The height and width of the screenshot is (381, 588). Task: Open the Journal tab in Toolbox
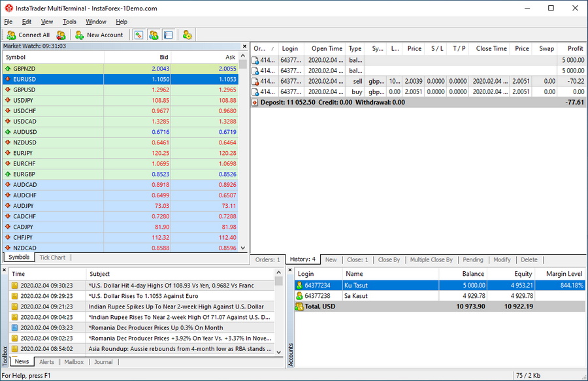coord(103,361)
